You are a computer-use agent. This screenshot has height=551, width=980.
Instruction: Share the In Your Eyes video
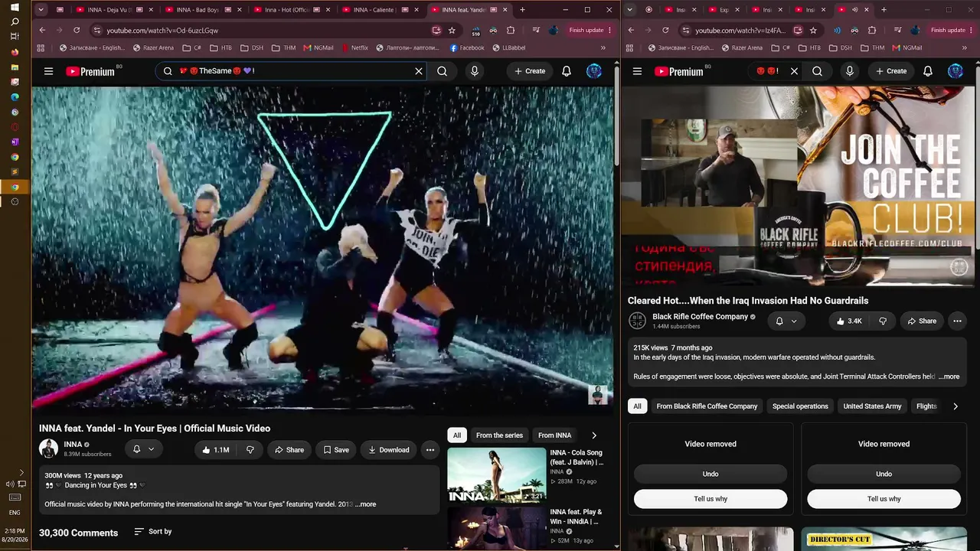pos(289,450)
